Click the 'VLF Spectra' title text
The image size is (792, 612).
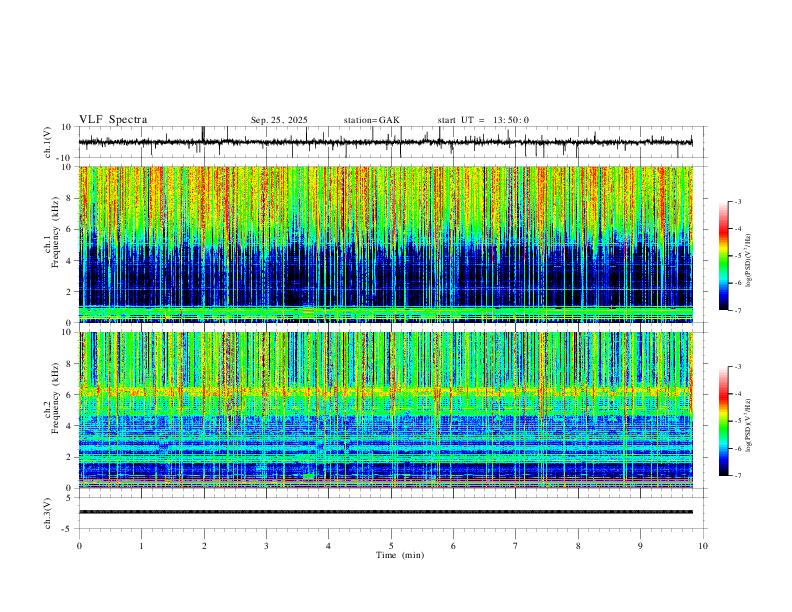coord(113,120)
